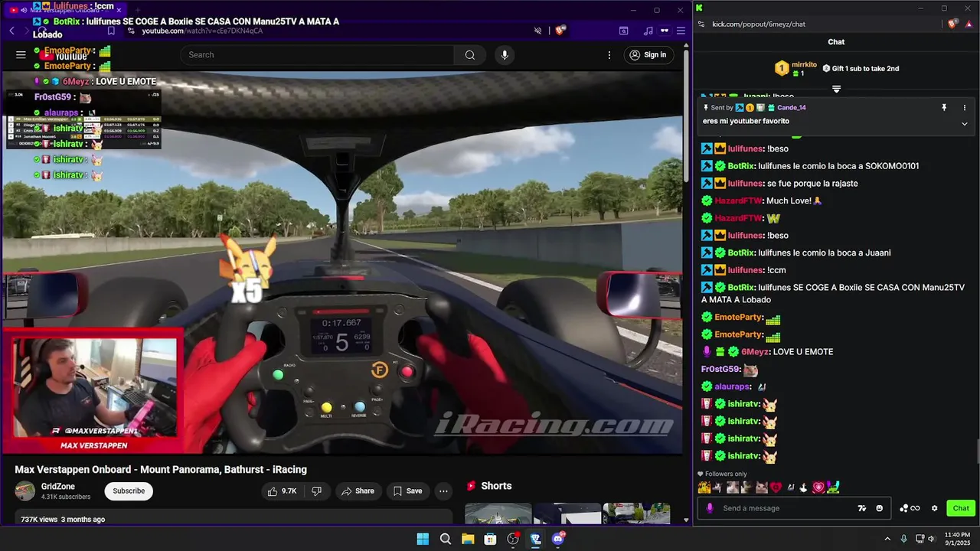Expand the gift leaderboard with the arrow
Screen dimensions: 980x551
pos(836,90)
